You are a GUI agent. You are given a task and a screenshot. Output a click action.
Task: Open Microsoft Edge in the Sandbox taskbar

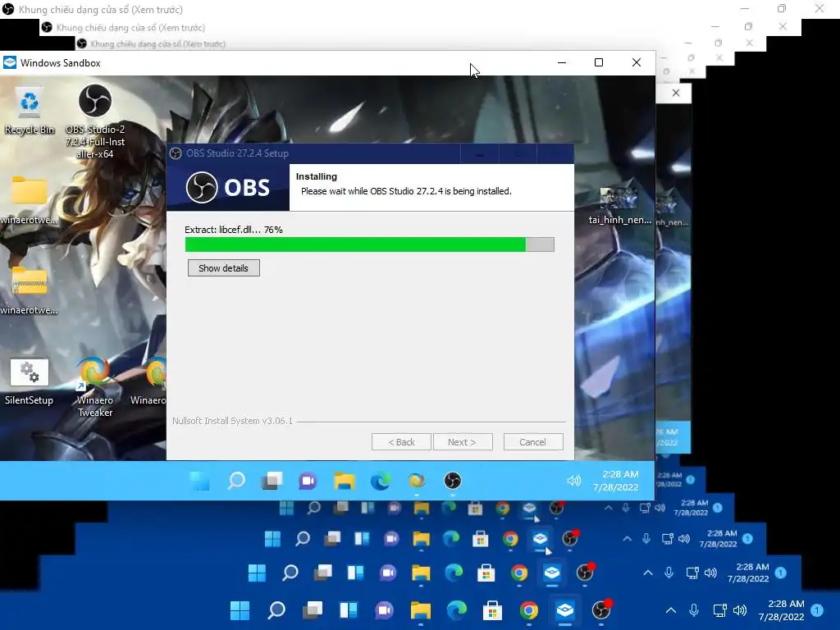[381, 481]
